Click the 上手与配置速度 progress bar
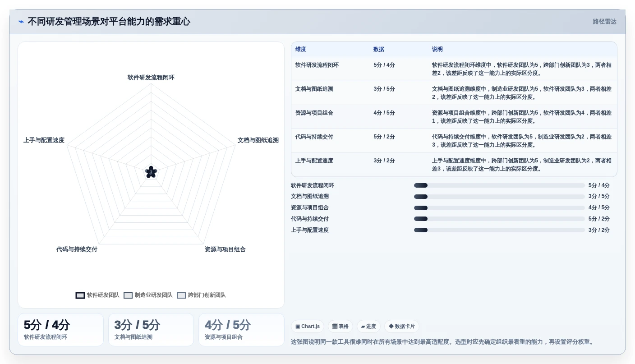 [499, 230]
